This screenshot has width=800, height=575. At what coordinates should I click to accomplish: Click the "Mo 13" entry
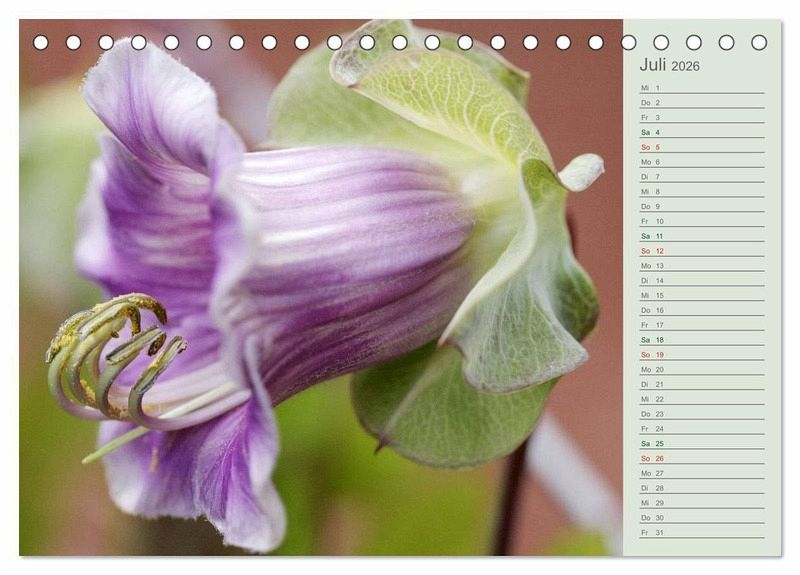click(x=702, y=265)
